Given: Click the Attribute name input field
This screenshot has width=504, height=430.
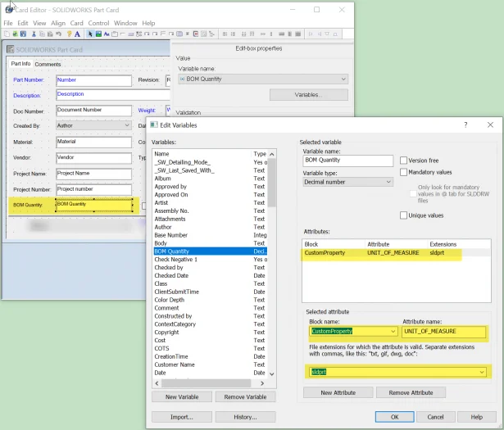Looking at the screenshot, I should coord(443,331).
